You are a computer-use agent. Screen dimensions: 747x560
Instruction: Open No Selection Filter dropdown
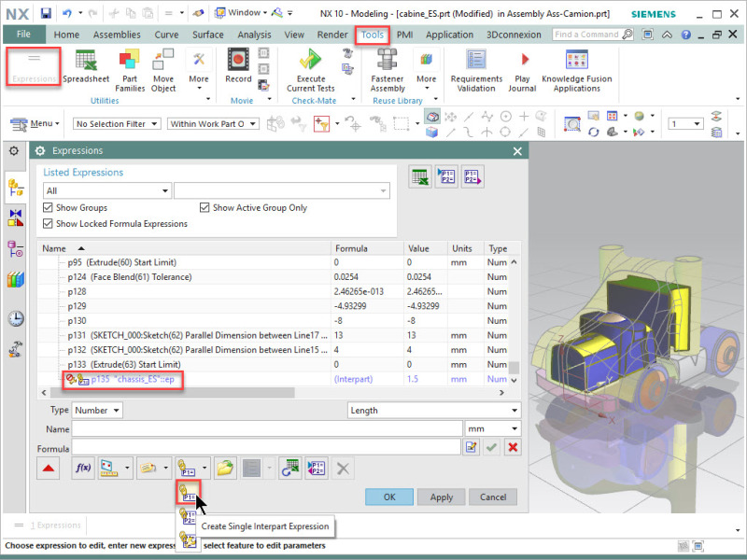(117, 124)
